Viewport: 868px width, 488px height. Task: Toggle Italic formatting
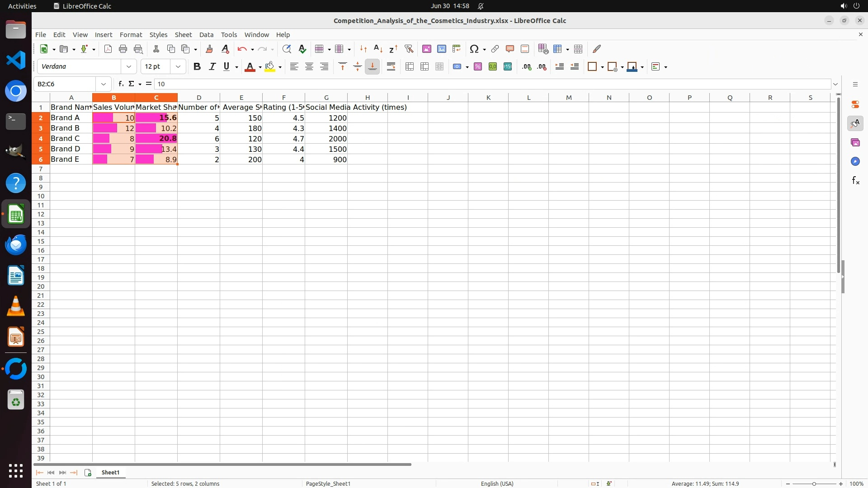click(x=212, y=67)
